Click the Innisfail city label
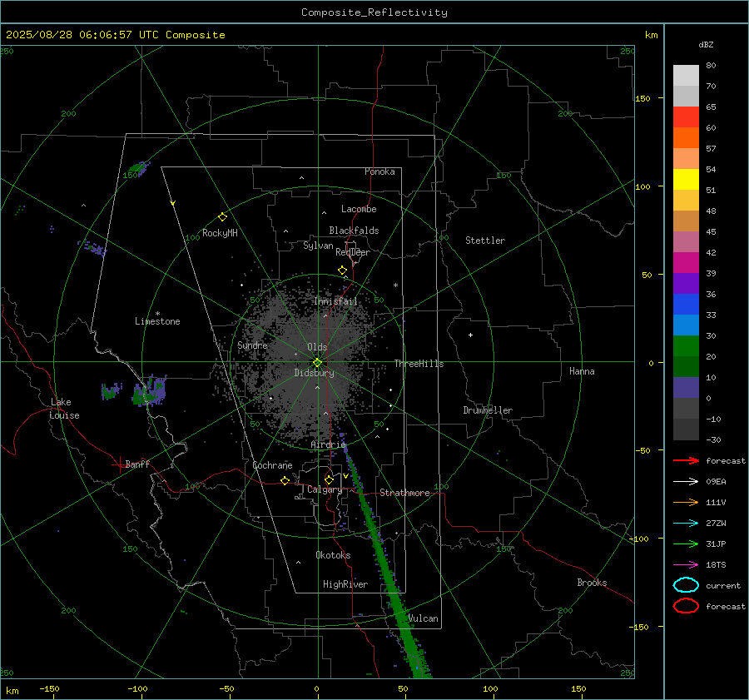 pyautogui.click(x=335, y=301)
